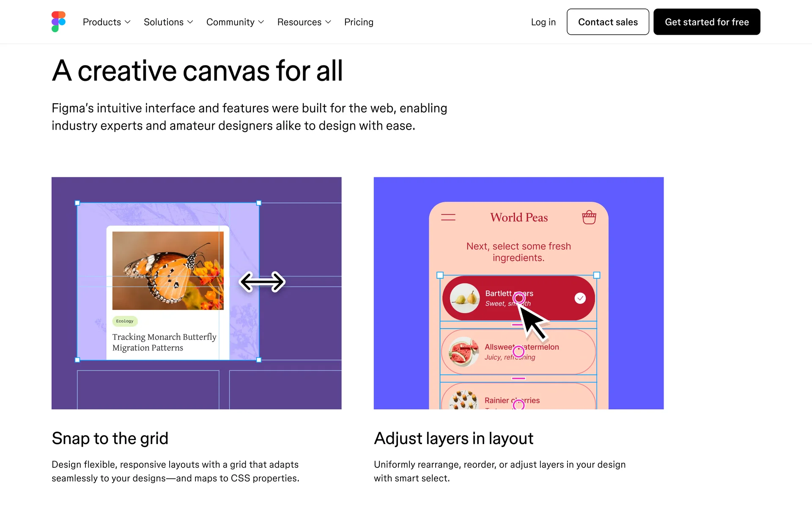Select the Allsweet watermelon ingredient option
The width and height of the screenshot is (812, 508).
[518, 352]
